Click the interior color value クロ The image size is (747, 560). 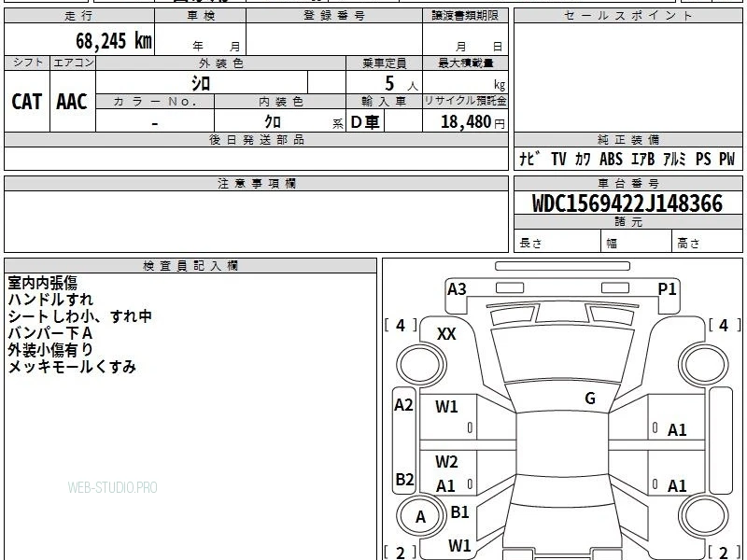tap(273, 121)
